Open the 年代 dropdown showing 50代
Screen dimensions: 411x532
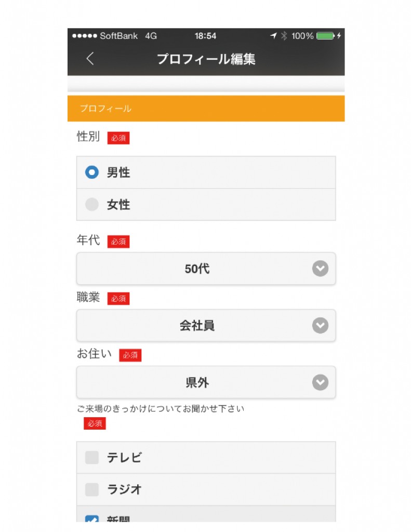click(x=206, y=269)
